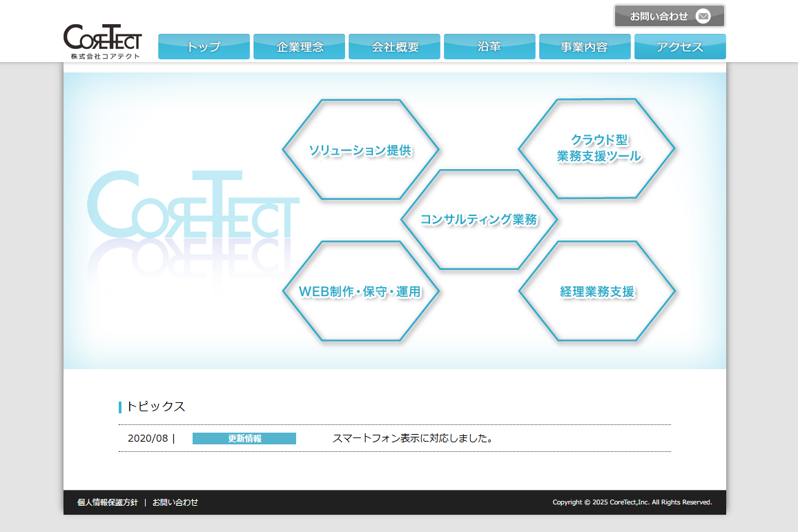Click the お問い合わせ button at top right

659,15
